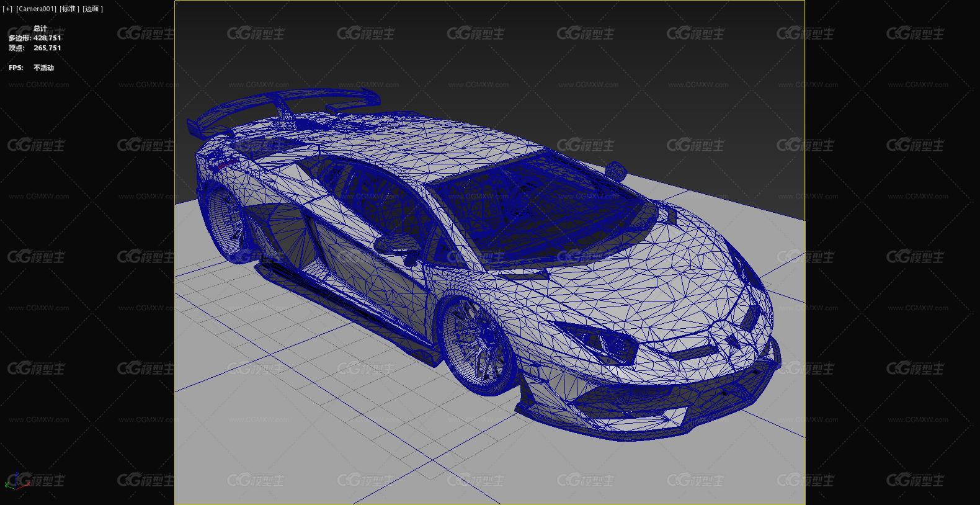Screen dimensions: 980x505
Task: Click the 总计 statistics heading
Action: click(40, 28)
